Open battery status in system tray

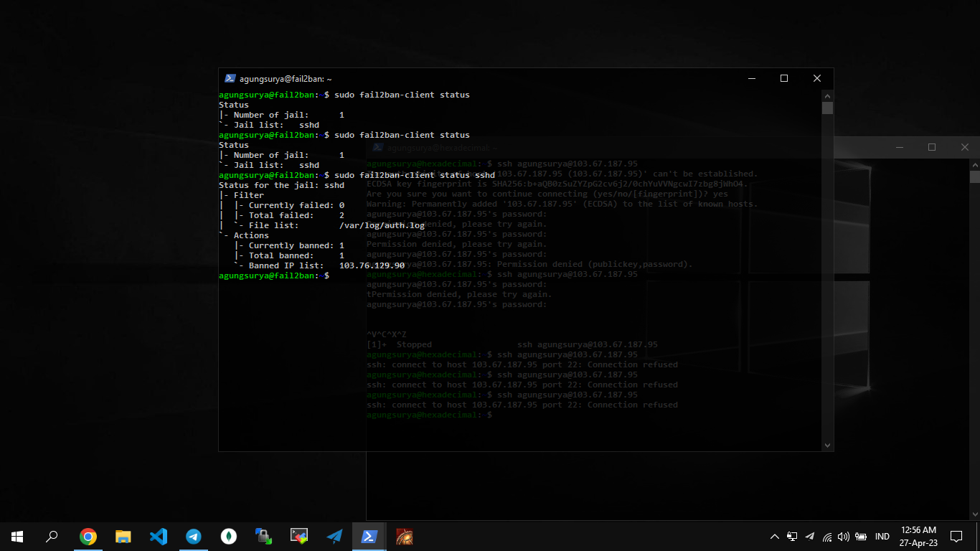pyautogui.click(x=861, y=537)
